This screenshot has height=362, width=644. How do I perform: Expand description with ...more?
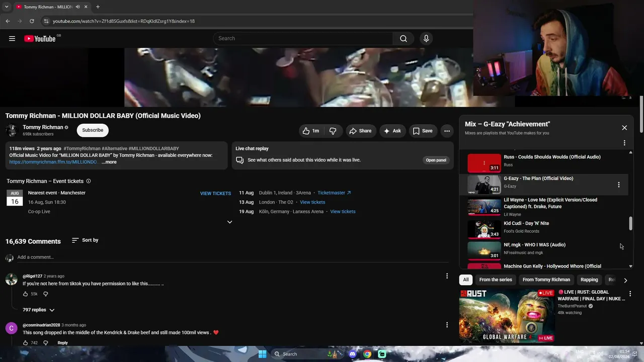tap(109, 162)
